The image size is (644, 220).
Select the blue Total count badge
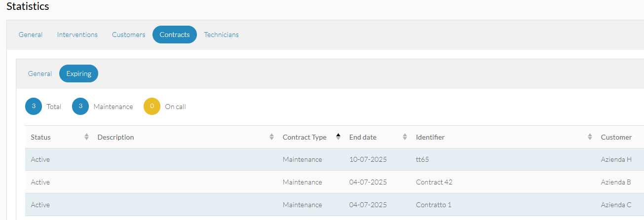(x=34, y=107)
